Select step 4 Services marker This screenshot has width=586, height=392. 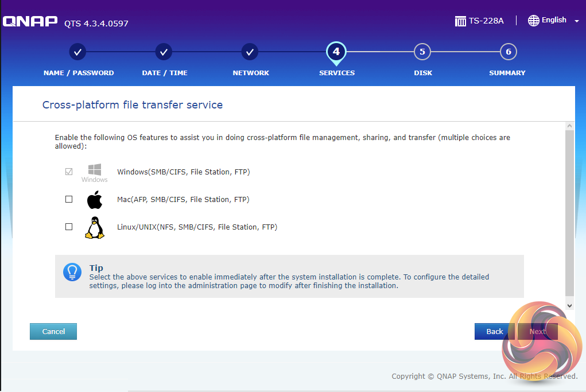(x=336, y=53)
